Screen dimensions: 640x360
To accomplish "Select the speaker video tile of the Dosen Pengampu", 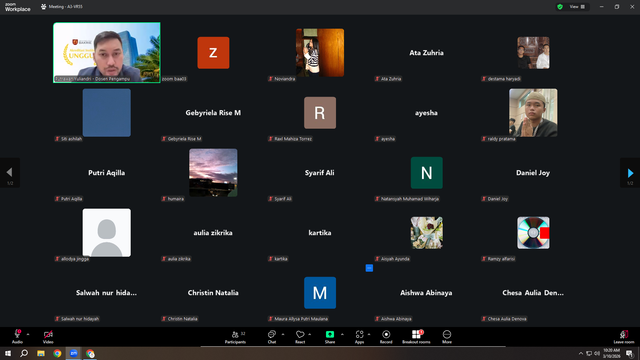I will (107, 53).
